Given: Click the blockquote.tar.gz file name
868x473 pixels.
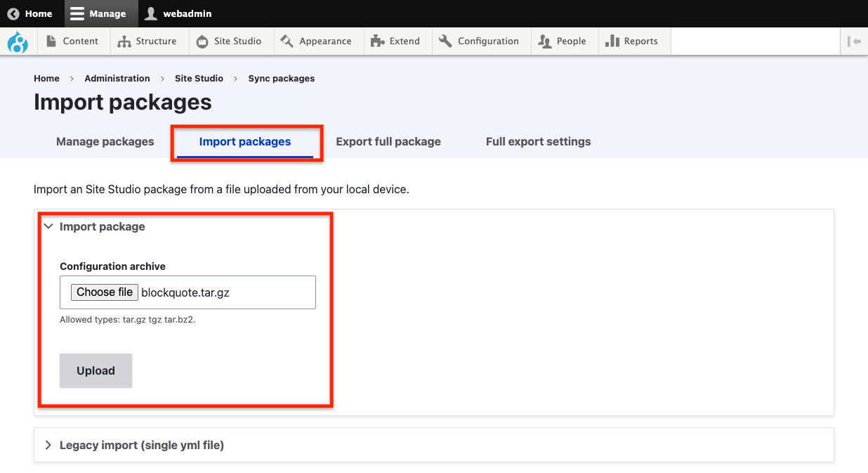Looking at the screenshot, I should pos(185,292).
